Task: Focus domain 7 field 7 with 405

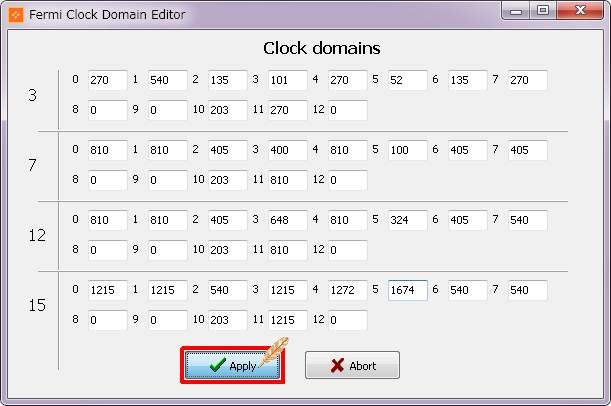Action: pos(528,150)
